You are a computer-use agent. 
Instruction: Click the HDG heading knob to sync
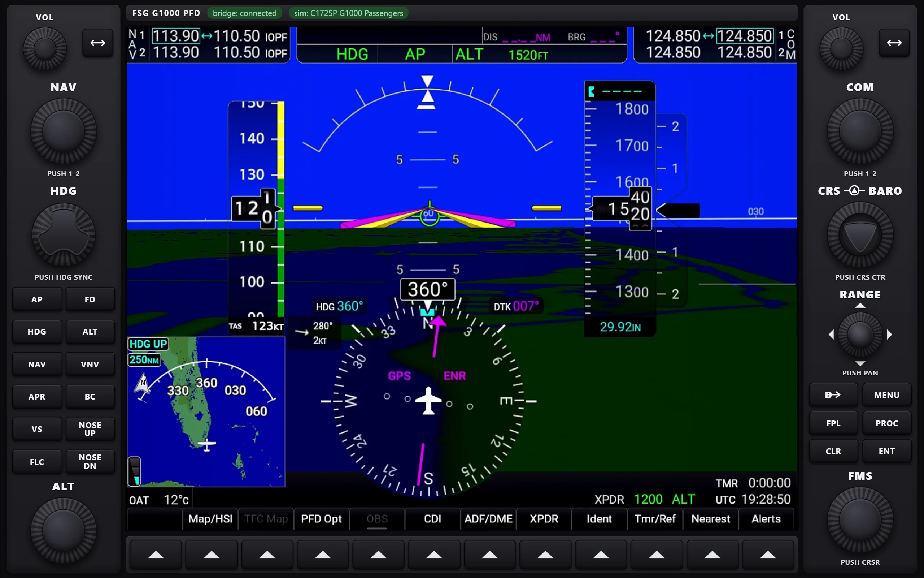click(64, 234)
